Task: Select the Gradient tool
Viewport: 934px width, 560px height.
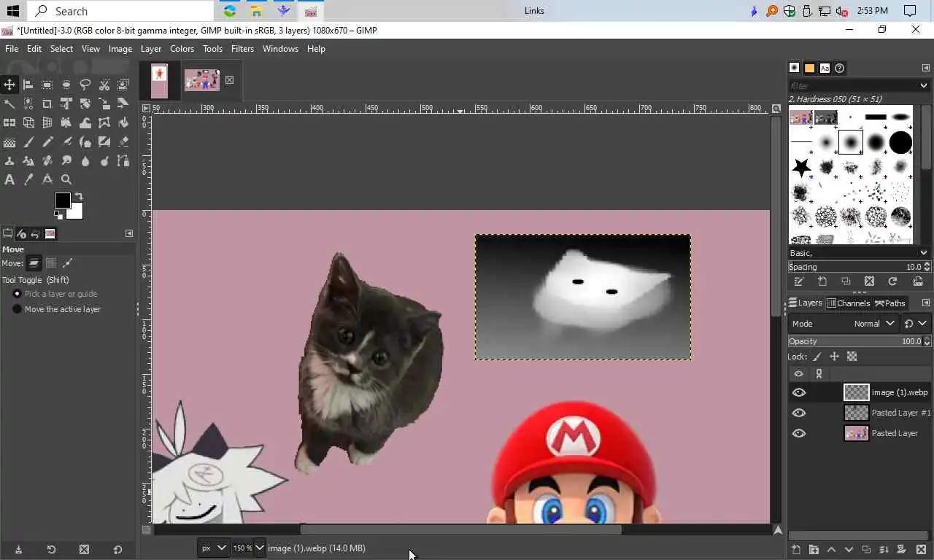Action: (x=9, y=141)
